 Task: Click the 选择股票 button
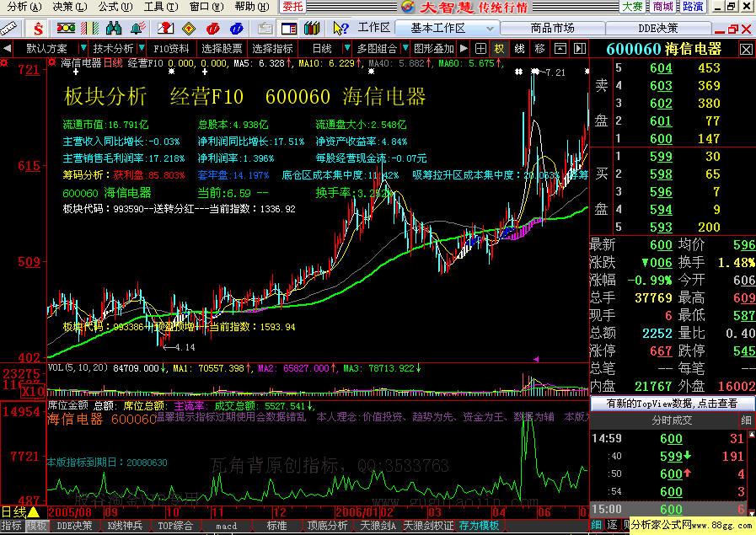[222, 48]
